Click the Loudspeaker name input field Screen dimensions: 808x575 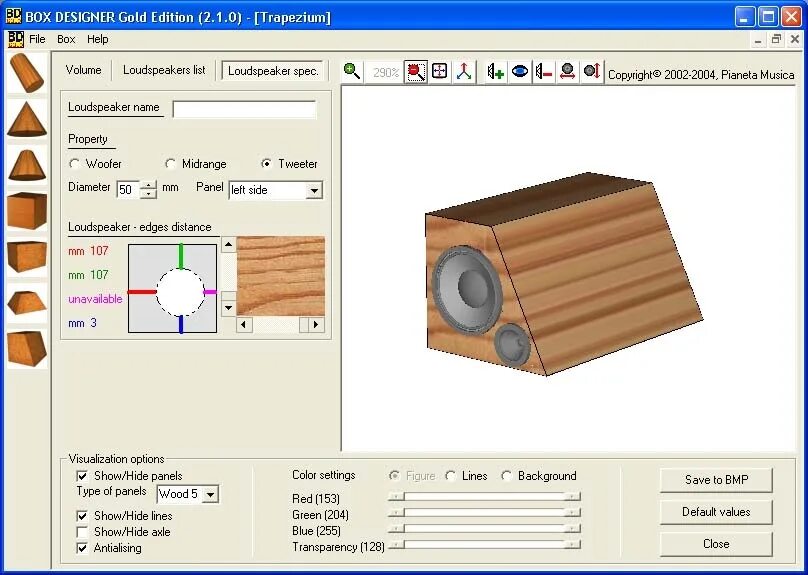244,109
